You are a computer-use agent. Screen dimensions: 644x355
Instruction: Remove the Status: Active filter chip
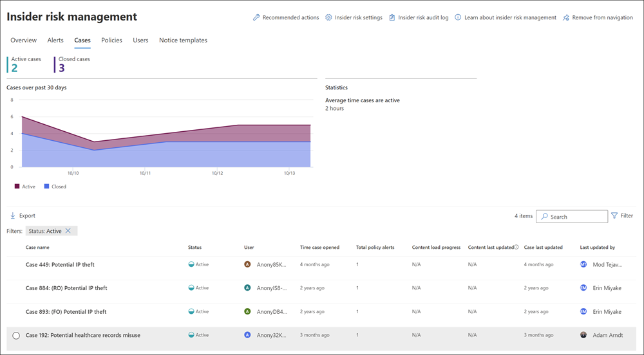point(68,231)
